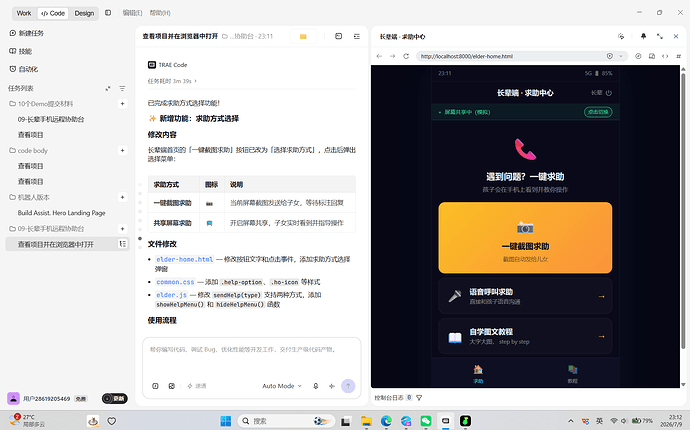Click the compass icon in preview toolbar
The image size is (690, 430).
[x=638, y=56]
